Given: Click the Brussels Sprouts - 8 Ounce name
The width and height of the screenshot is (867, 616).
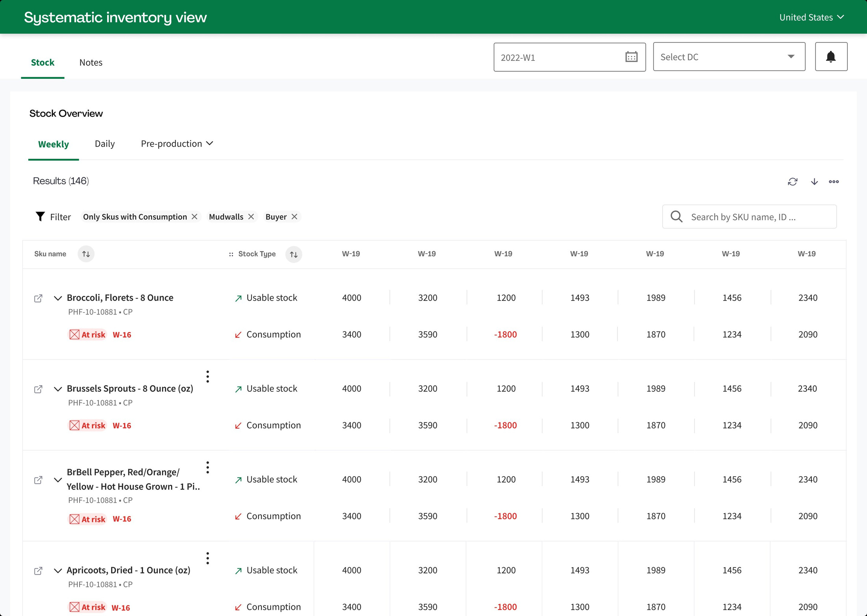Looking at the screenshot, I should (x=130, y=388).
